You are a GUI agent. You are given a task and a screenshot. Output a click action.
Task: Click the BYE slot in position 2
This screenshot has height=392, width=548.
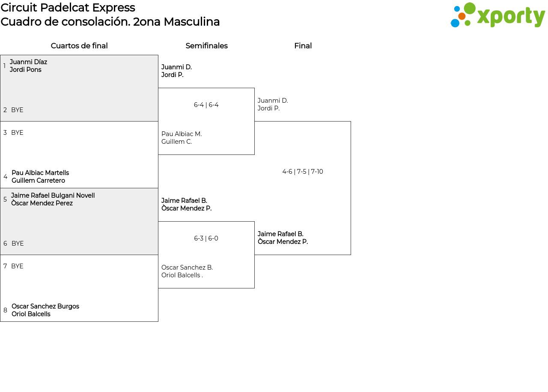(x=17, y=110)
